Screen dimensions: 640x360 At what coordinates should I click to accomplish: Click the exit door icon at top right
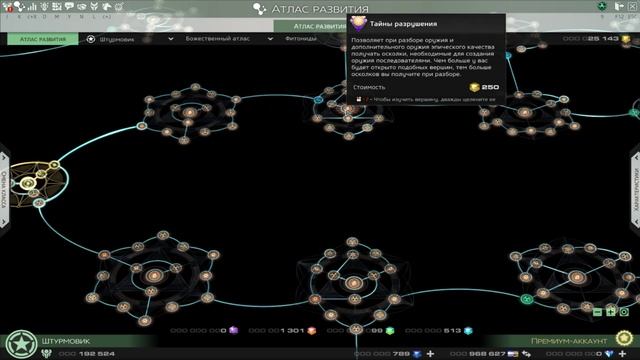[619, 6]
